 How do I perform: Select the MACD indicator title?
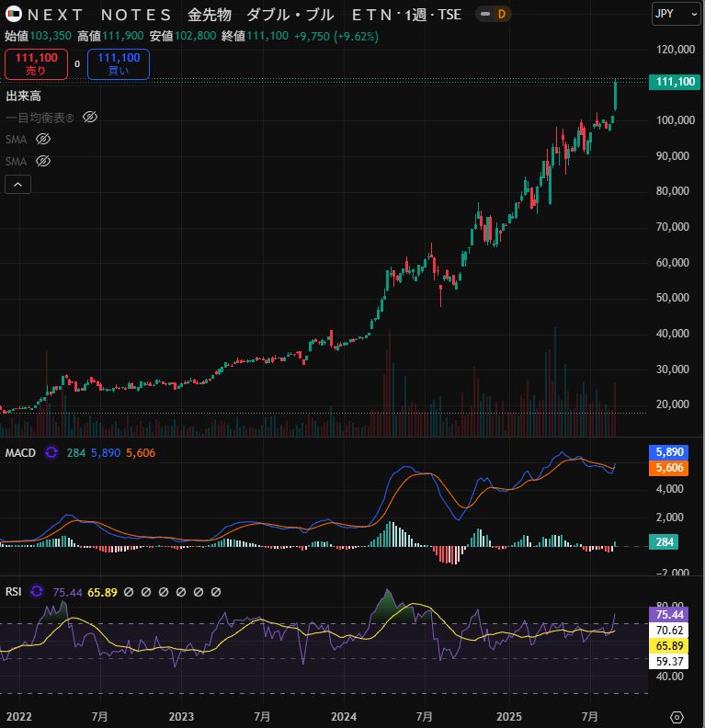click(20, 452)
